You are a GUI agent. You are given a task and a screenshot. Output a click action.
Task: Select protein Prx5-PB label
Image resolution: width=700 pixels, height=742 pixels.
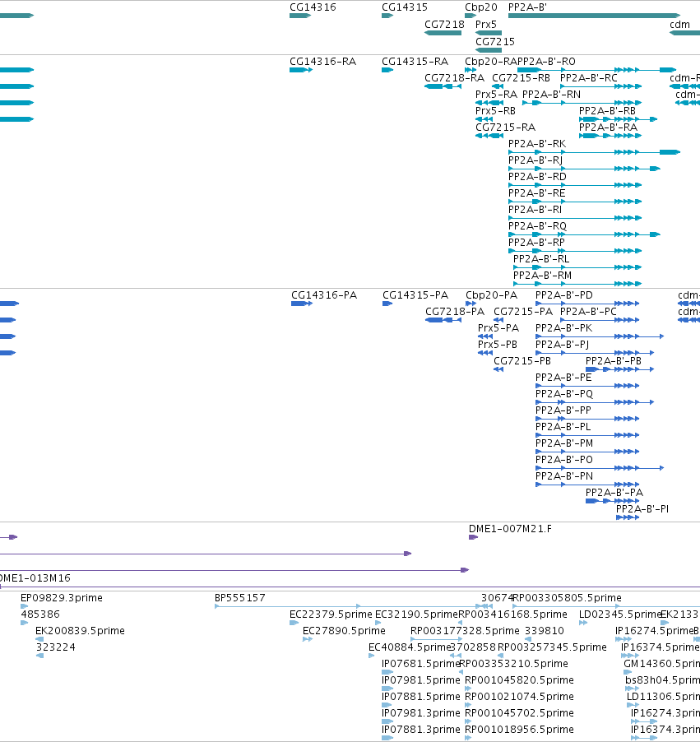(498, 345)
